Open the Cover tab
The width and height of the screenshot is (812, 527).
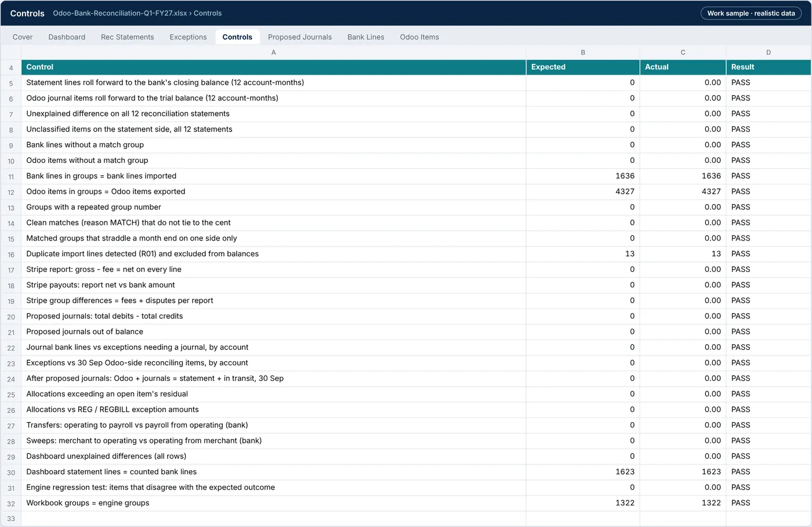tap(23, 37)
